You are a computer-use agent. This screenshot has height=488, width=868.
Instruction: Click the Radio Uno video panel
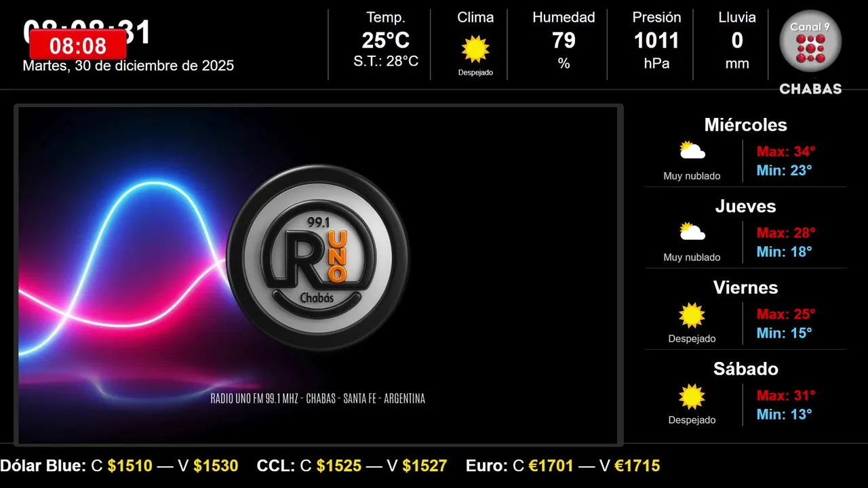point(318,275)
